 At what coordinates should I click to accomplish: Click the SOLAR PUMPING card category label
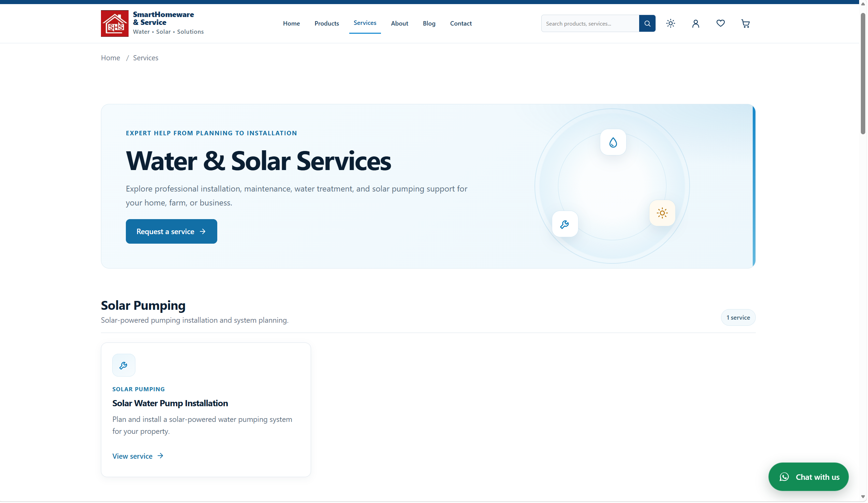[x=139, y=390]
